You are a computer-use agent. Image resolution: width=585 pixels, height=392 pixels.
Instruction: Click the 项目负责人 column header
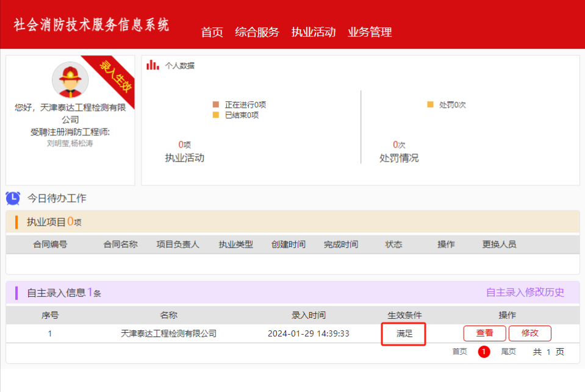(178, 244)
